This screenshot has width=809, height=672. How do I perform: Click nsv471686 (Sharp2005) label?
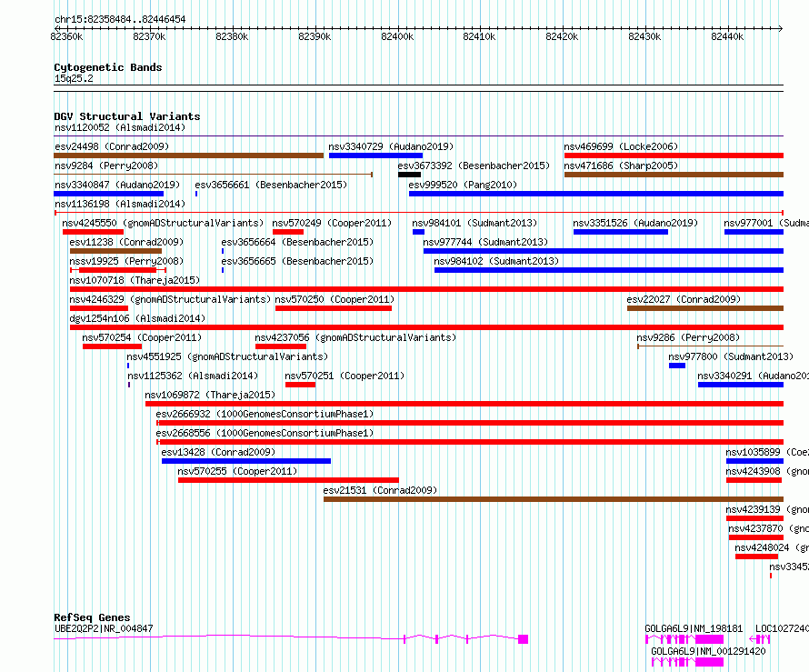pos(621,165)
